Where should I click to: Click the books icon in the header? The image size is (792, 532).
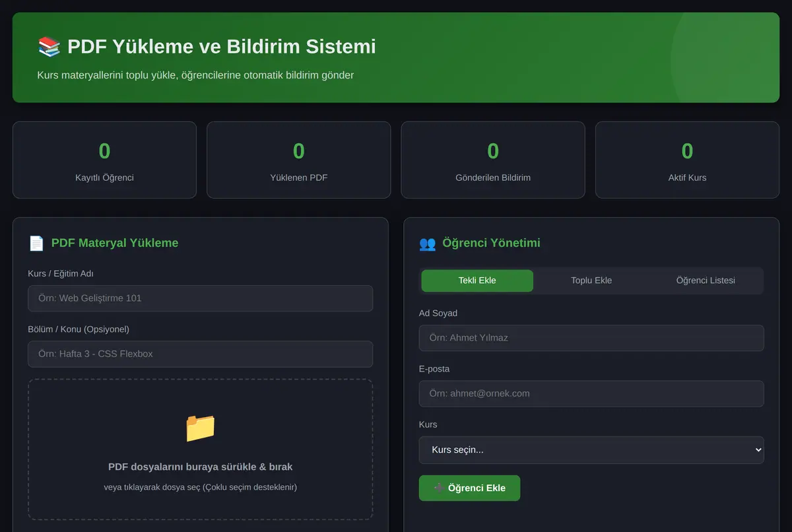tap(49, 47)
